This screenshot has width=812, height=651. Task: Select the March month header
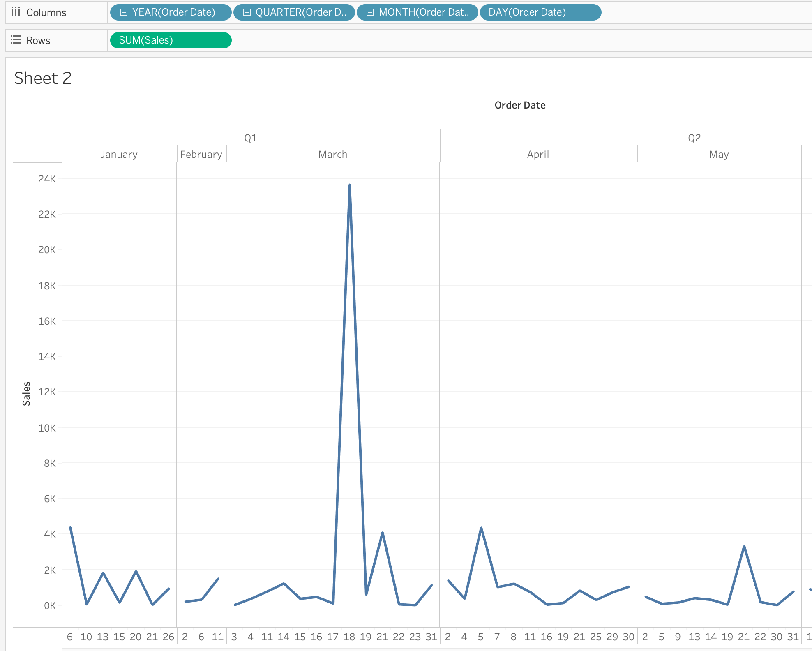click(332, 155)
